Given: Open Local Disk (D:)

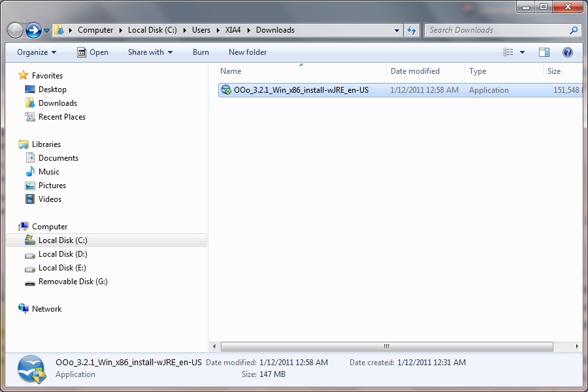Looking at the screenshot, I should pyautogui.click(x=63, y=254).
